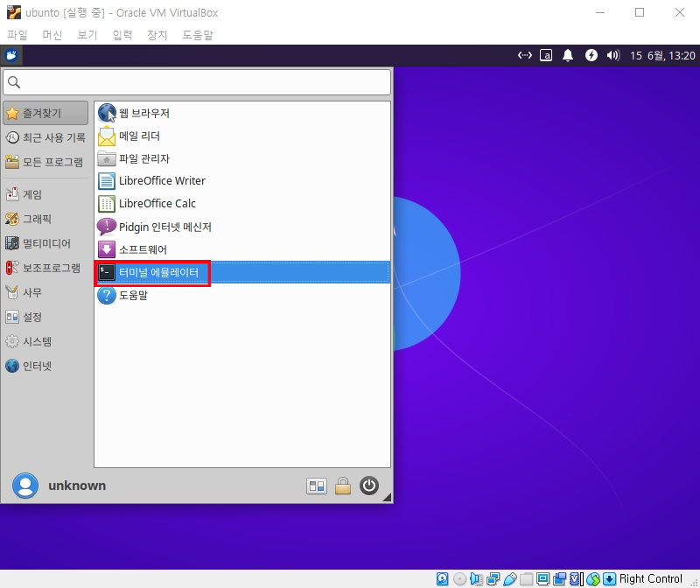Image resolution: width=700 pixels, height=588 pixels.
Task: Open notifications bell icon
Action: pyautogui.click(x=568, y=55)
